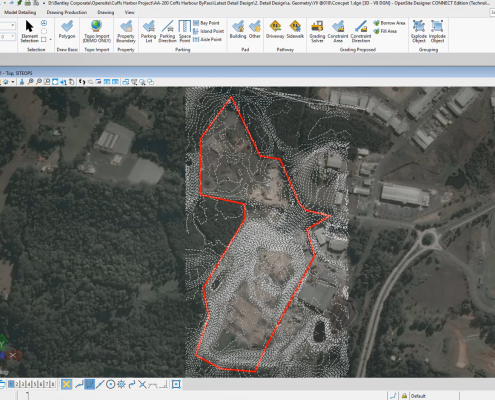Activate the Sidewalk pathway tool
This screenshot has height=400, width=495.
pyautogui.click(x=295, y=29)
